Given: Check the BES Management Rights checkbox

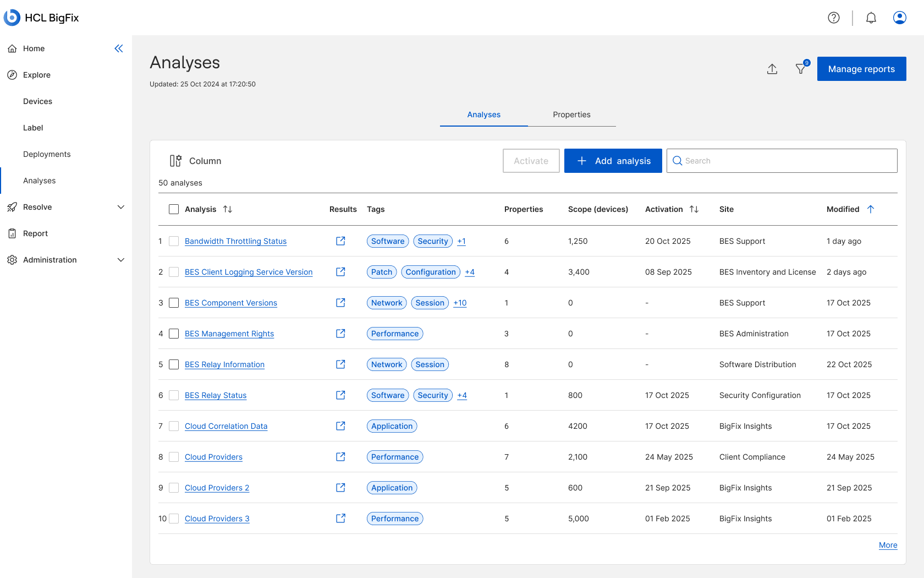Looking at the screenshot, I should (x=174, y=334).
